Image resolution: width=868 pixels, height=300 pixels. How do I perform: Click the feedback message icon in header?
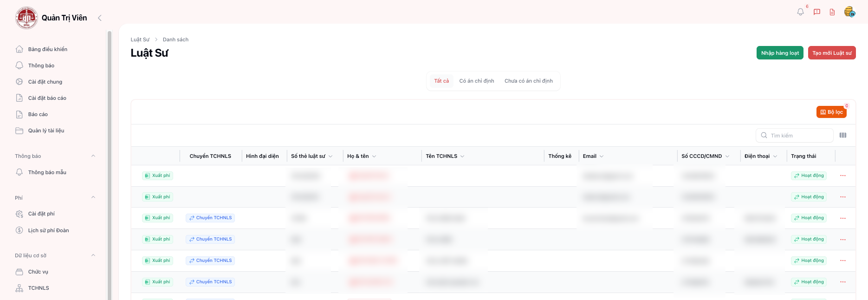[x=817, y=12]
